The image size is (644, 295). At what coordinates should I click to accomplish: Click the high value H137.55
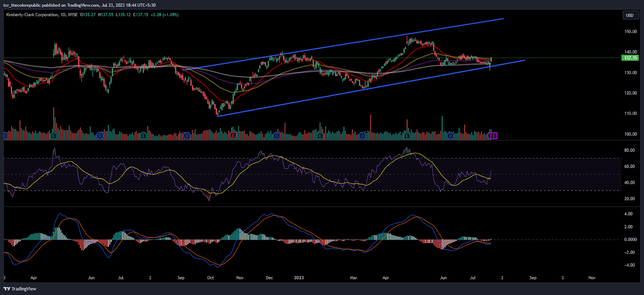click(x=106, y=15)
